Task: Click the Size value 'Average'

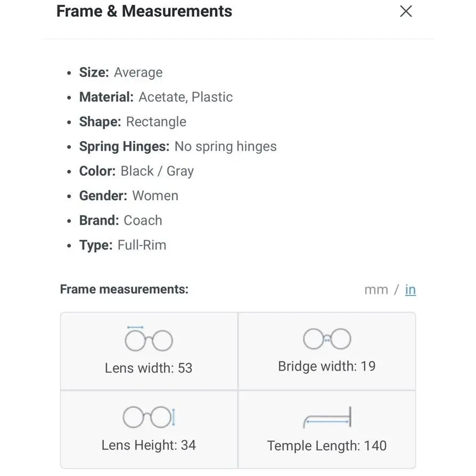Action: (x=138, y=72)
